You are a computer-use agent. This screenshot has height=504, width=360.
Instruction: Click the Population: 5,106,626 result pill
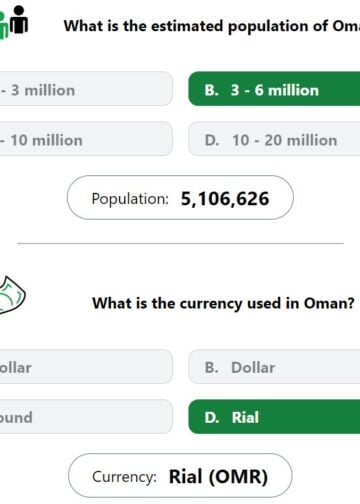[180, 198]
